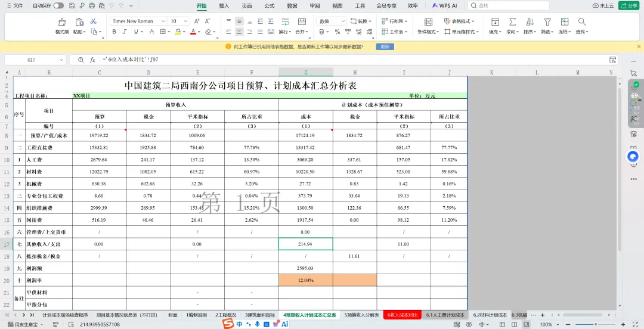Align text left horizontally
Screen dimensions: 644x329
coord(229,32)
